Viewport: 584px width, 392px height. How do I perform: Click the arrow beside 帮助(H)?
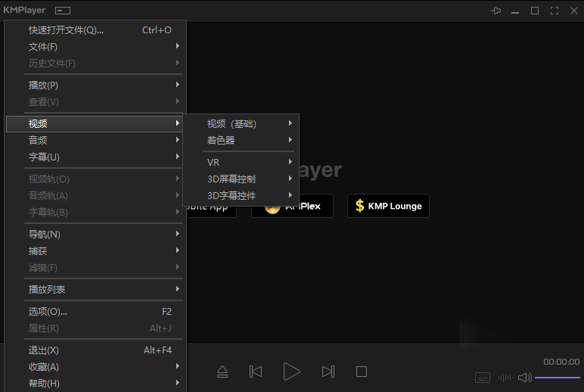178,383
